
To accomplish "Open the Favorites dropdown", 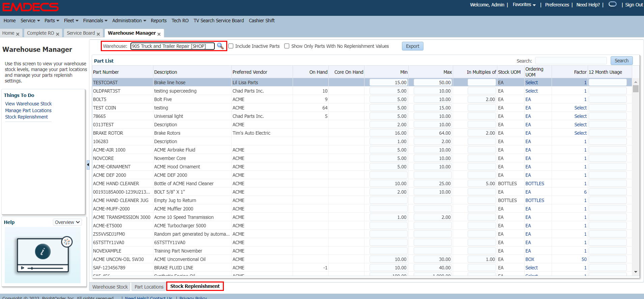I will [524, 5].
